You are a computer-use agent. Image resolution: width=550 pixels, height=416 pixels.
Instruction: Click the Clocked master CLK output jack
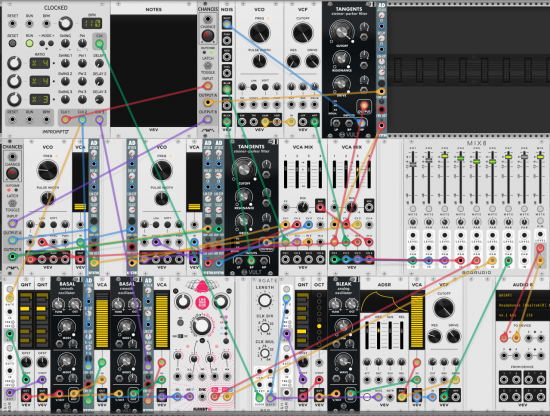[99, 44]
